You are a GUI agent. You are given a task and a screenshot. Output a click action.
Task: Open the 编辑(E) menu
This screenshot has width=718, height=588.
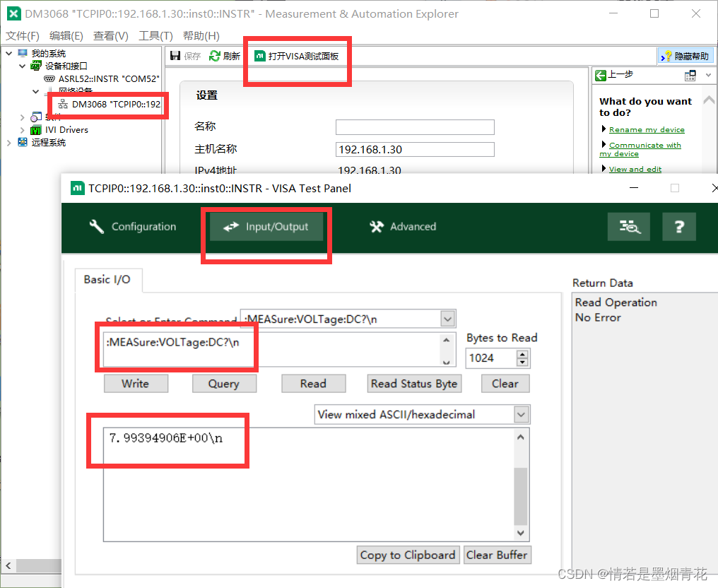tap(66, 36)
